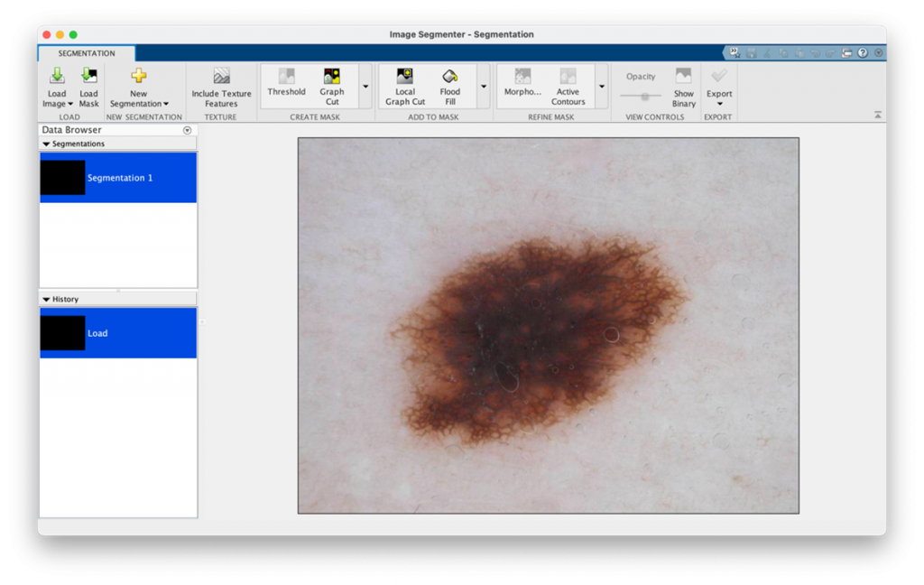
Task: Create a New Segmentation
Action: [x=138, y=77]
